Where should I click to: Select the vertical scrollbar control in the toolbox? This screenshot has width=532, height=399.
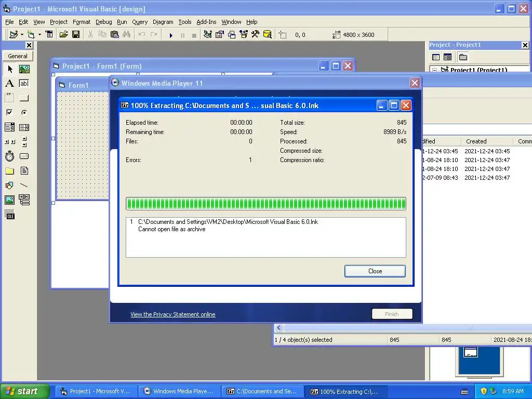click(24, 142)
